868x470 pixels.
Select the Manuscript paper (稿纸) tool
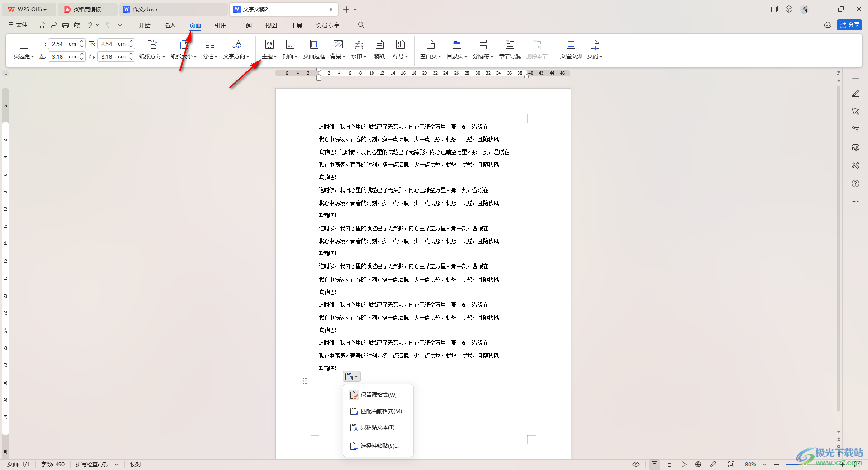(x=380, y=49)
